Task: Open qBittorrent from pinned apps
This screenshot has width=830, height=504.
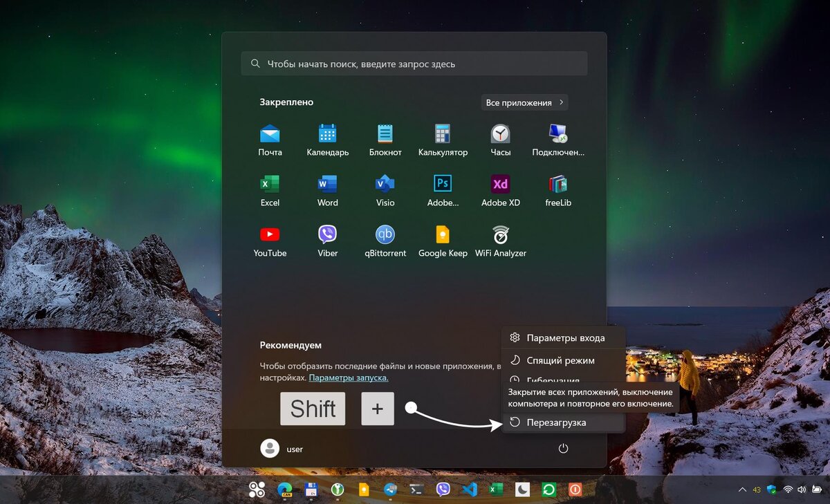Action: click(x=385, y=241)
